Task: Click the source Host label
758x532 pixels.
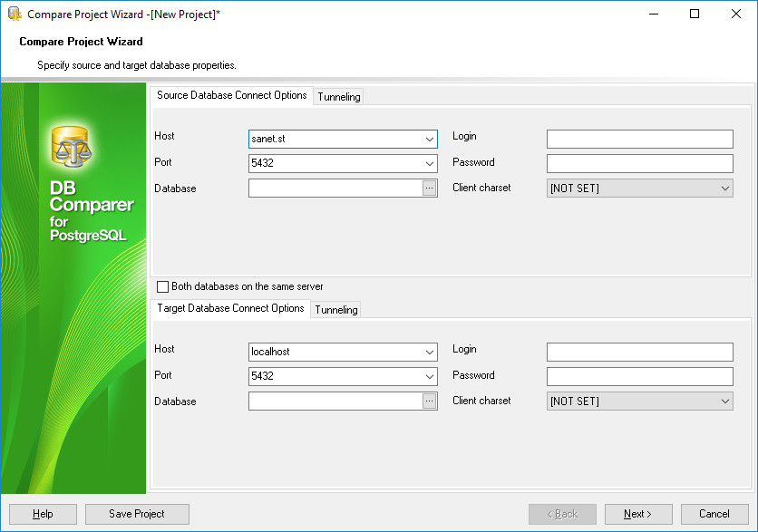Action: pyautogui.click(x=164, y=136)
